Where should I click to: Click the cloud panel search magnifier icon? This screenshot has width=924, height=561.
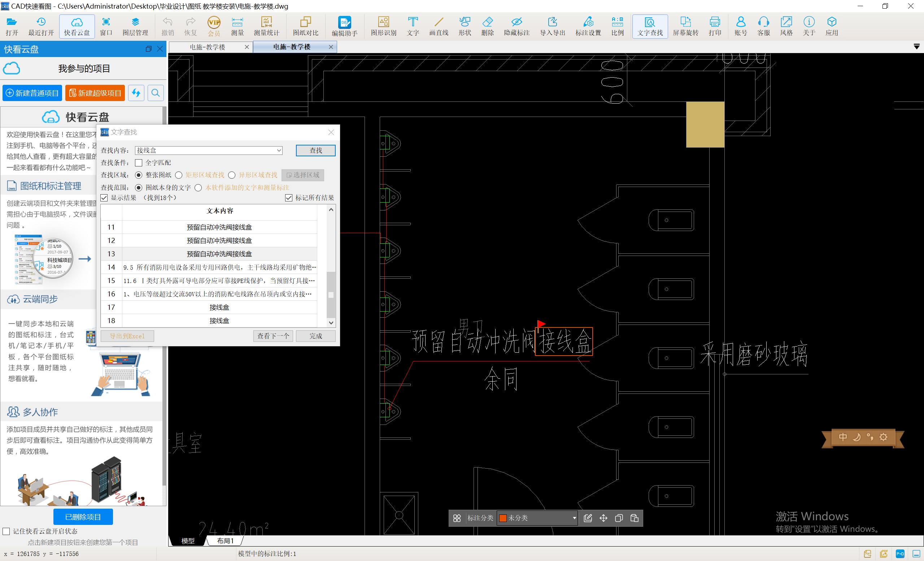156,93
